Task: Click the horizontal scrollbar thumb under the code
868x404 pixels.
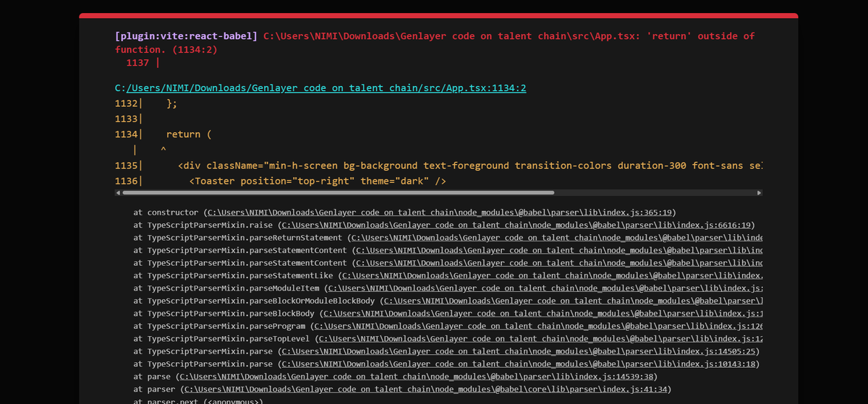Action: click(339, 193)
